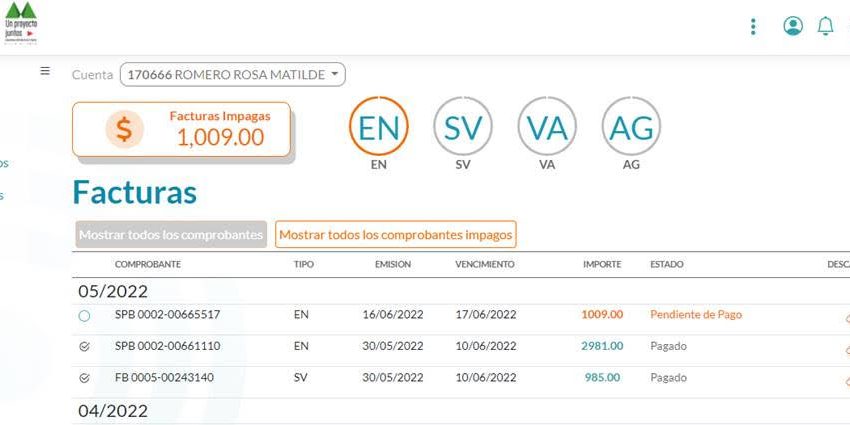Choose the AG service circle icon

point(630,128)
